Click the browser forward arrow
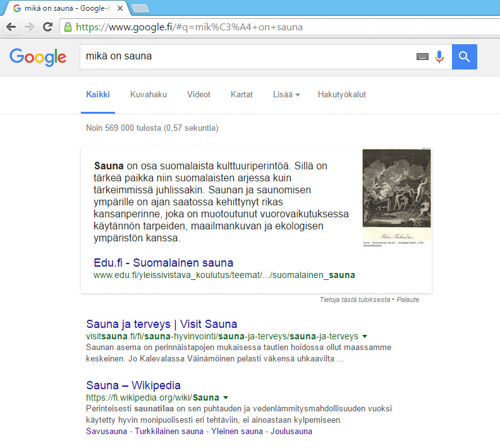500x448 pixels. coord(29,27)
